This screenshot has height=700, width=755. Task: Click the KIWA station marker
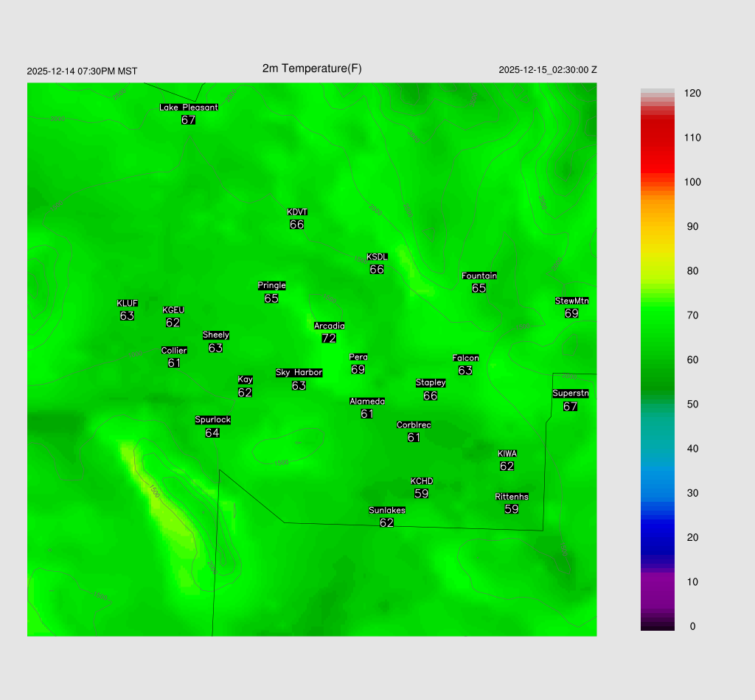pyautogui.click(x=507, y=460)
